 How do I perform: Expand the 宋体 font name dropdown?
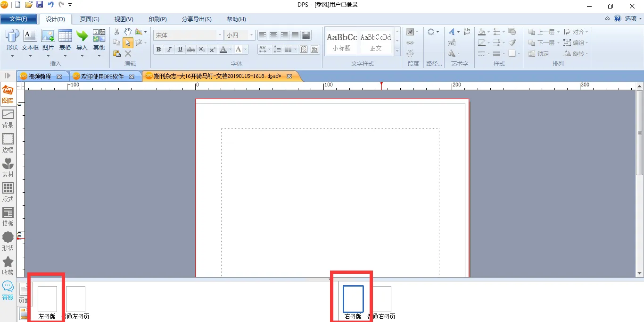point(220,35)
